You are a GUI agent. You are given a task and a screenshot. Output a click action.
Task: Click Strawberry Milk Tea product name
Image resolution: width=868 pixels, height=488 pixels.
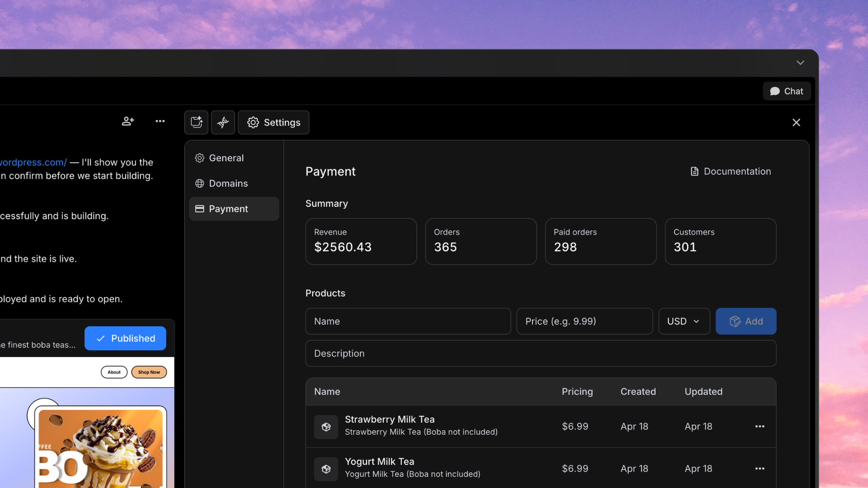click(x=389, y=419)
